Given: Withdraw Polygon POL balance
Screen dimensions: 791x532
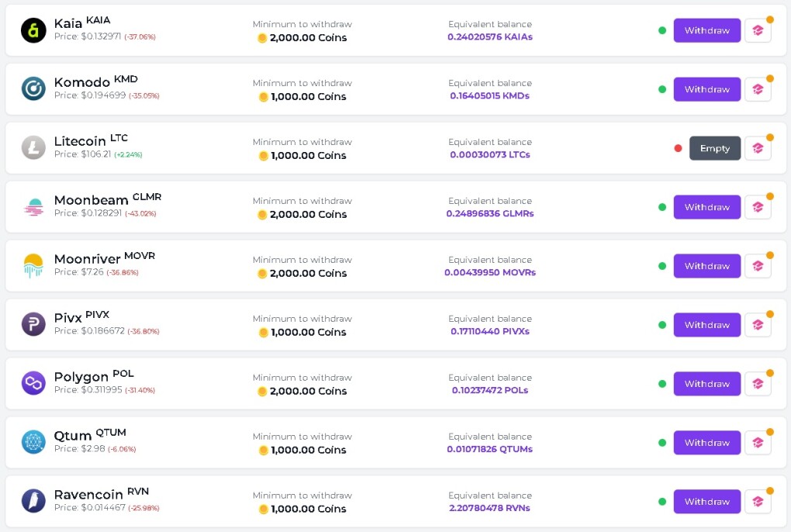Looking at the screenshot, I should (706, 384).
